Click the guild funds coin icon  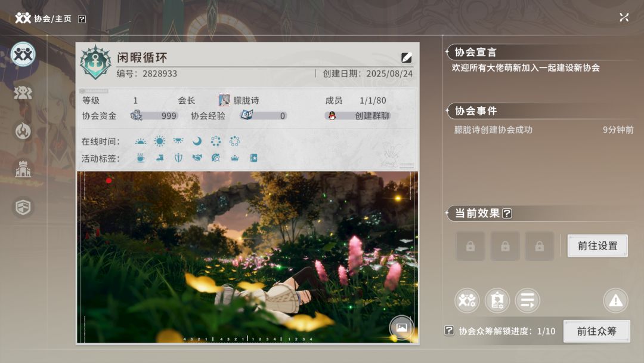[137, 115]
